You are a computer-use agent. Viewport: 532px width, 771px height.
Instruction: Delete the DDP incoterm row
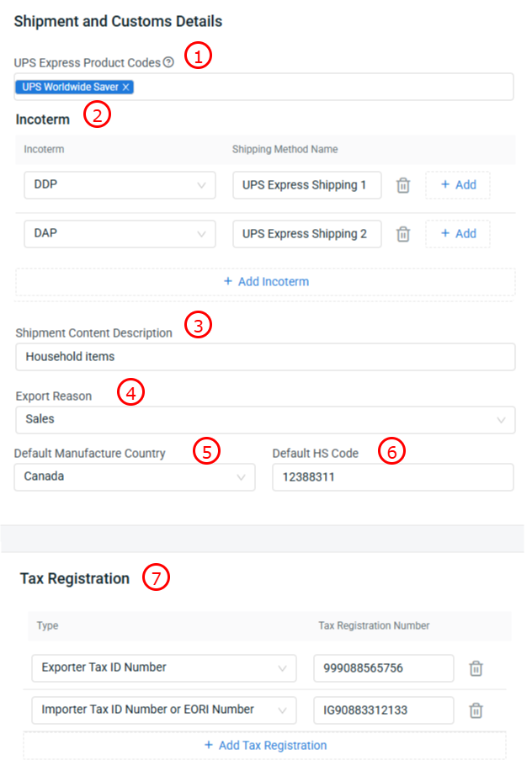403,185
